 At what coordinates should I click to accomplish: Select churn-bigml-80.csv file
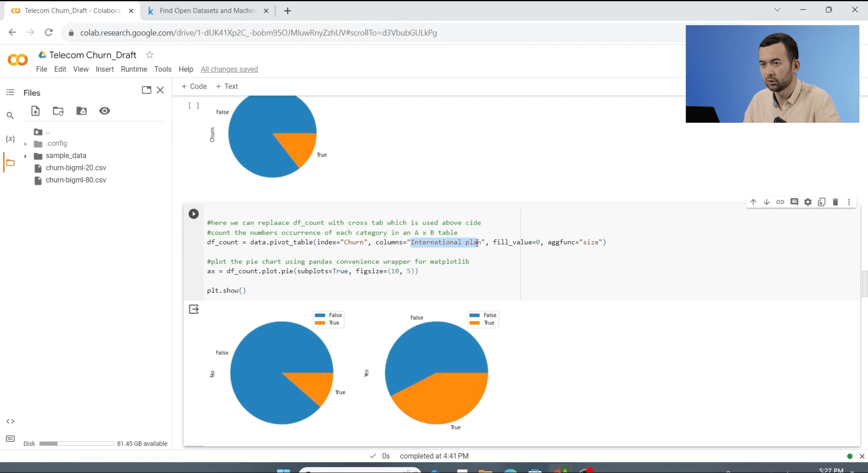point(75,180)
